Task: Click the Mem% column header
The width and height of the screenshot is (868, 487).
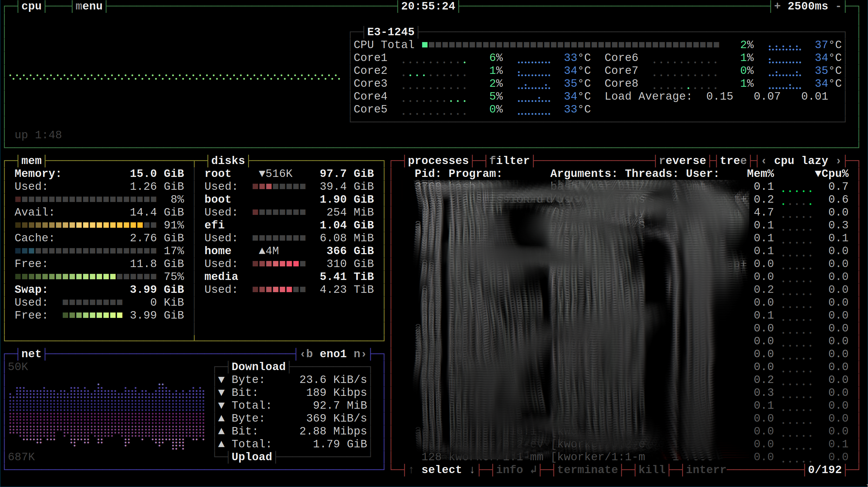Action: click(761, 174)
